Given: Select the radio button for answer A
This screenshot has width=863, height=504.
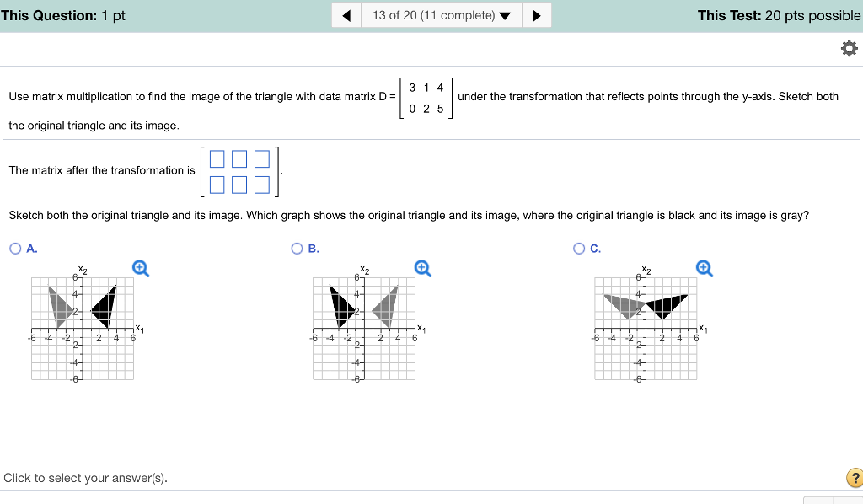Looking at the screenshot, I should 14,248.
